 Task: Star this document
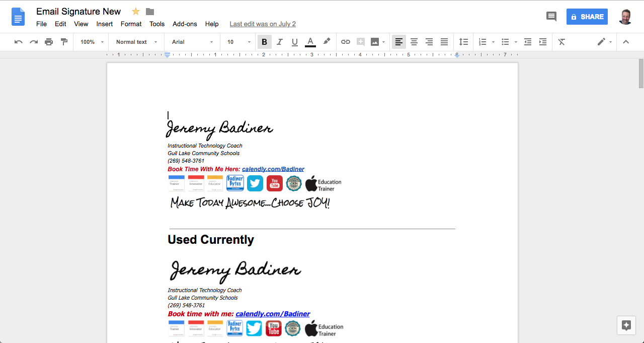[136, 12]
